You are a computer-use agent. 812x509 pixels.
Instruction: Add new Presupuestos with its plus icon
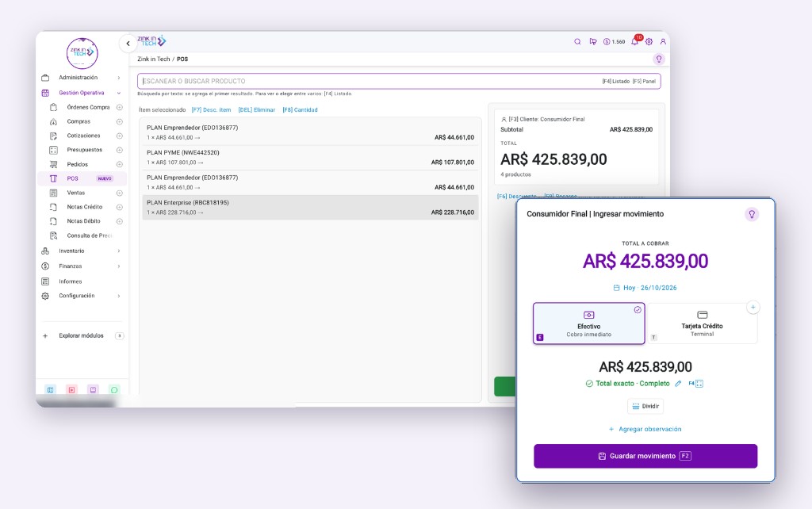pos(120,150)
